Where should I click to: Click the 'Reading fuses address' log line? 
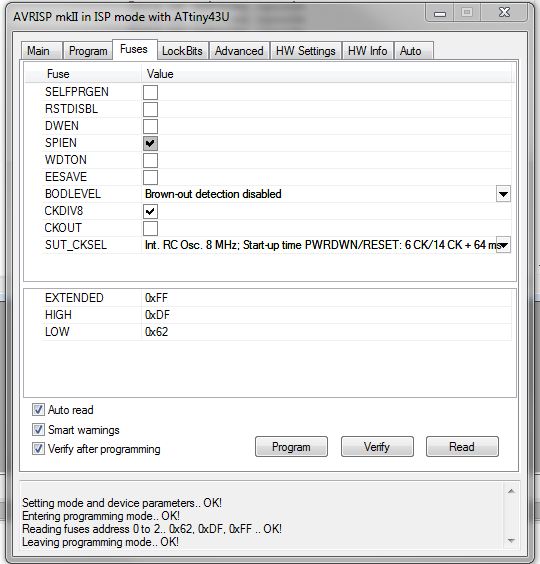point(152,529)
